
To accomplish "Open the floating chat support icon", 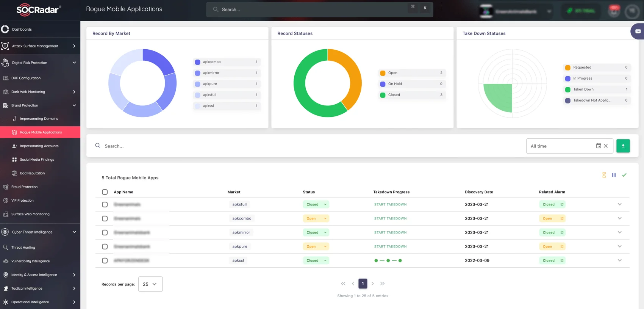I will point(638,31).
